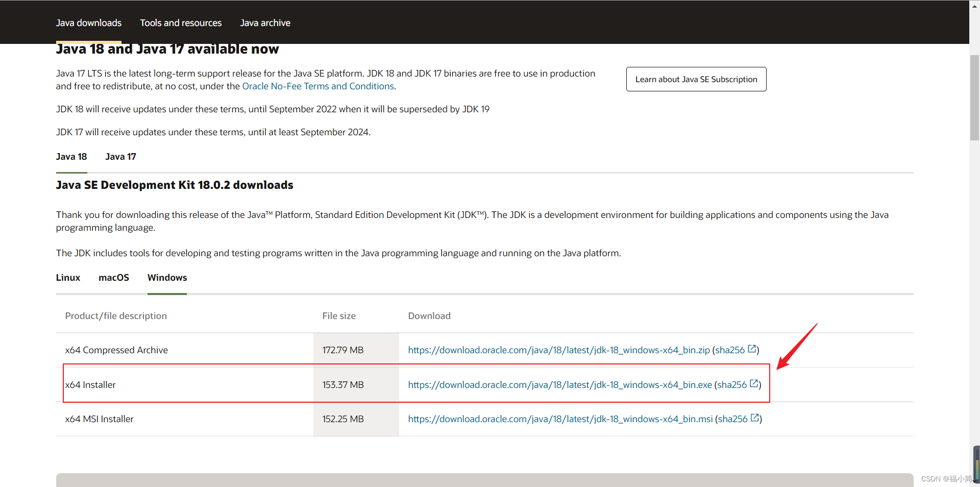Click external-link icon beside exe sha256
The width and height of the screenshot is (980, 487).
(x=754, y=384)
